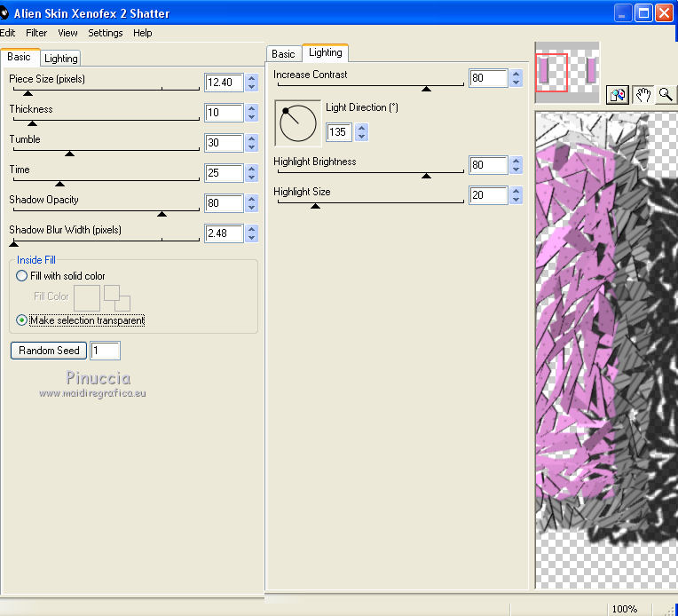Open the Settings menu
678x616 pixels.
105,33
